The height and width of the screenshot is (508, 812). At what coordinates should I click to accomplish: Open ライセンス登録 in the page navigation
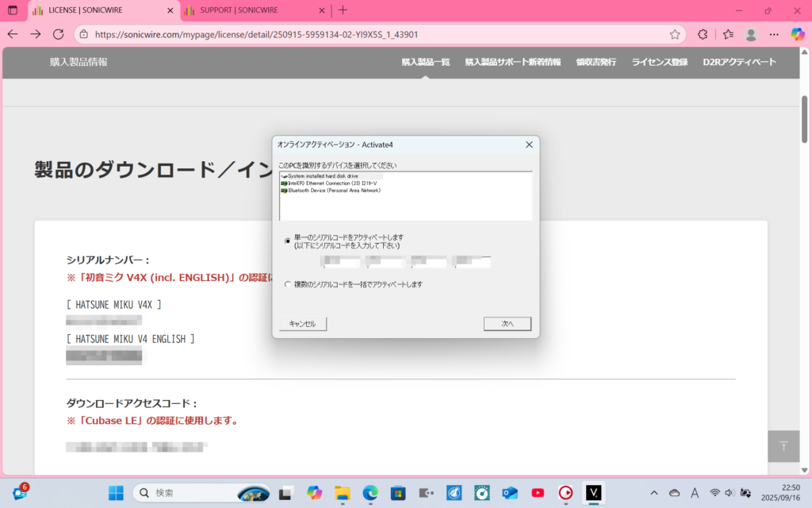pyautogui.click(x=659, y=62)
